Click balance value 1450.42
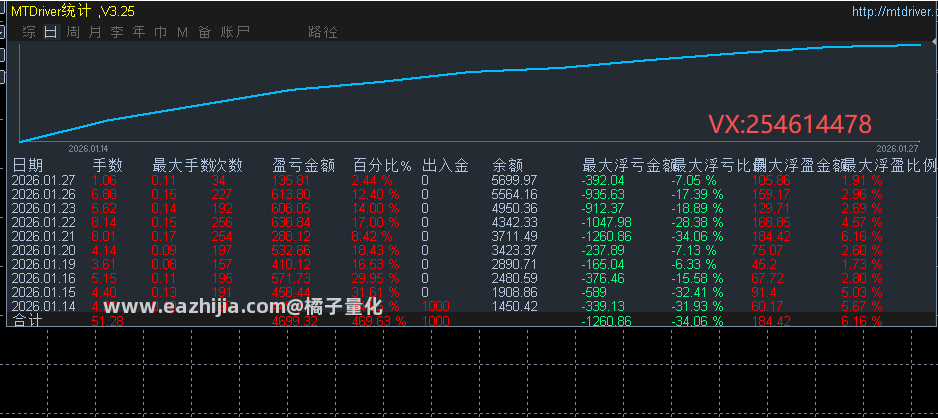 click(514, 307)
